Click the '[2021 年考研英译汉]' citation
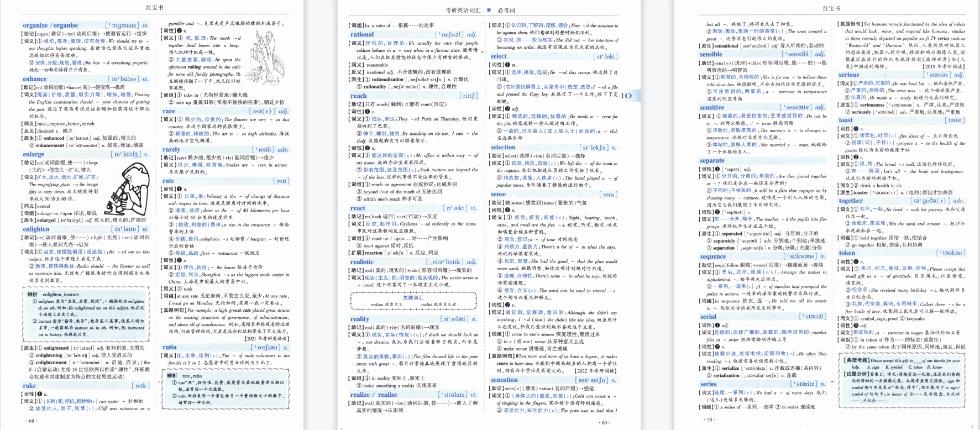The image size is (980, 430). pos(266,338)
